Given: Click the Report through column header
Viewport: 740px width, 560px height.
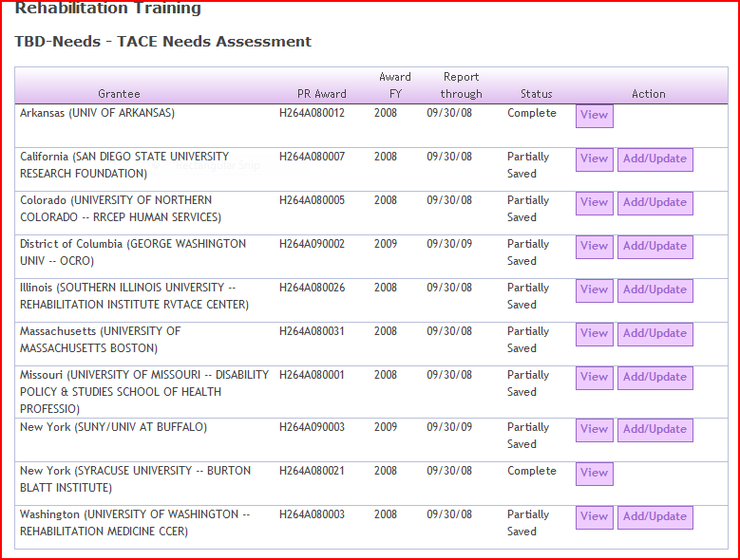Looking at the screenshot, I should [461, 85].
